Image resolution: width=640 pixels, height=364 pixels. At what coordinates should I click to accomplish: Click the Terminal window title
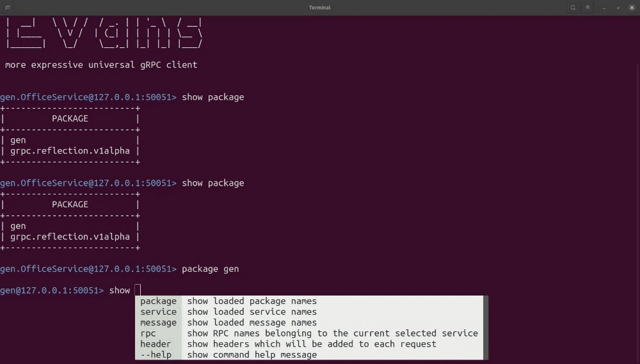point(319,8)
